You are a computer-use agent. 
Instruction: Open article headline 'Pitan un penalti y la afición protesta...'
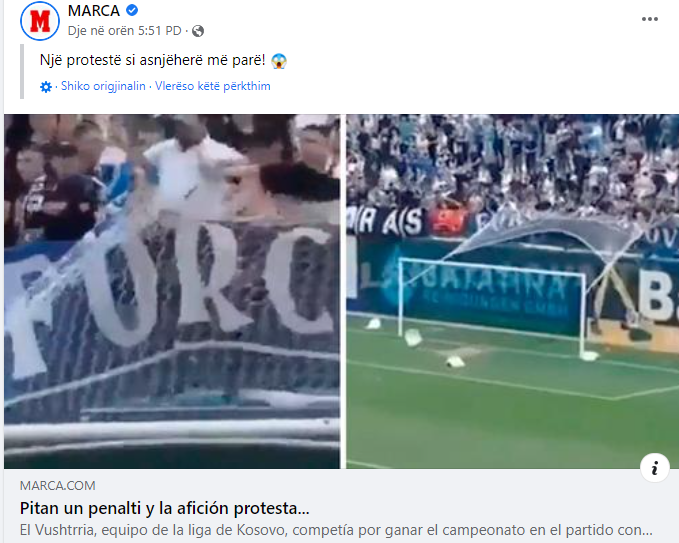(165, 508)
